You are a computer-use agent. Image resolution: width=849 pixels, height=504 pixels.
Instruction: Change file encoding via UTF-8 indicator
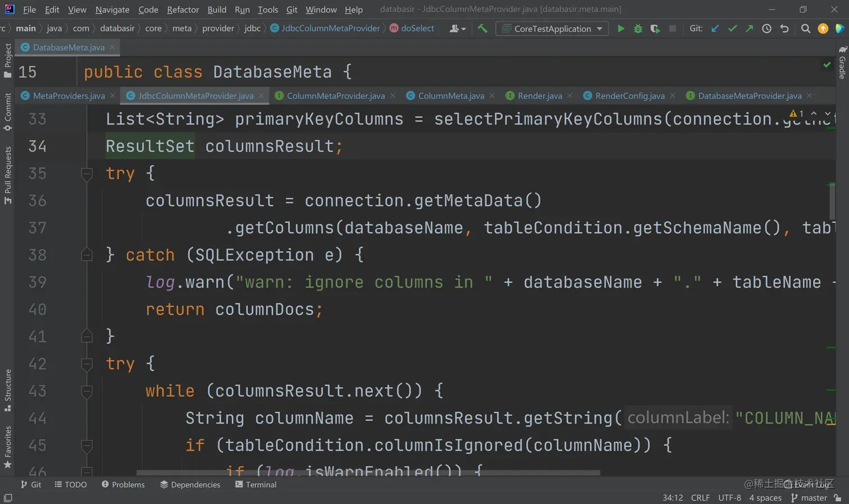(x=729, y=498)
